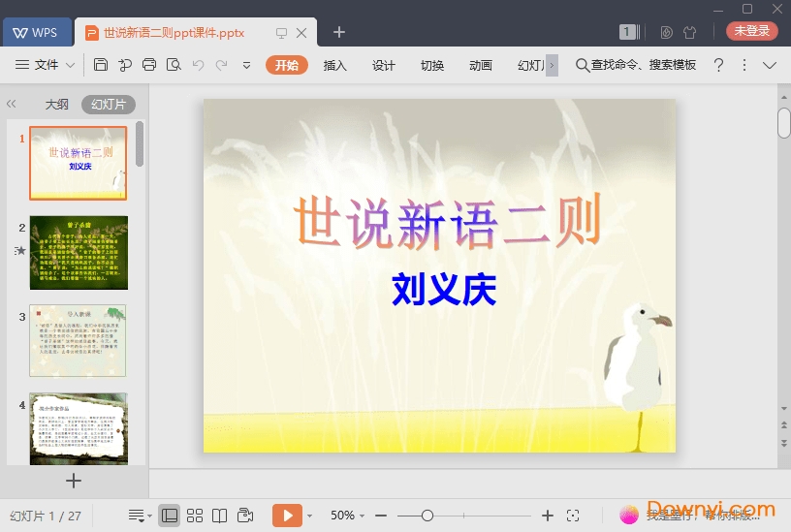
Task: Select the 设计 ribbon tab
Action: pyautogui.click(x=384, y=65)
